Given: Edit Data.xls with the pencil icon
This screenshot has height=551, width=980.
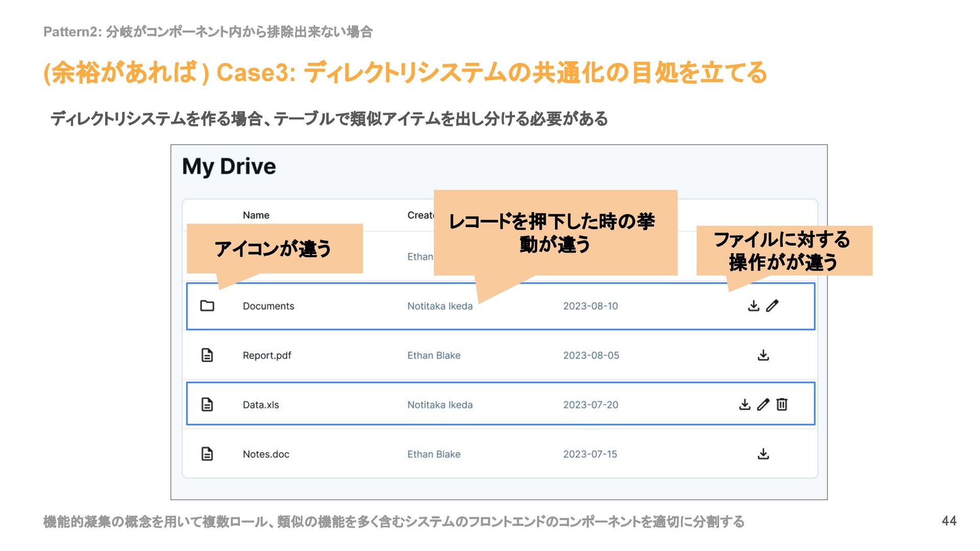Looking at the screenshot, I should (763, 405).
